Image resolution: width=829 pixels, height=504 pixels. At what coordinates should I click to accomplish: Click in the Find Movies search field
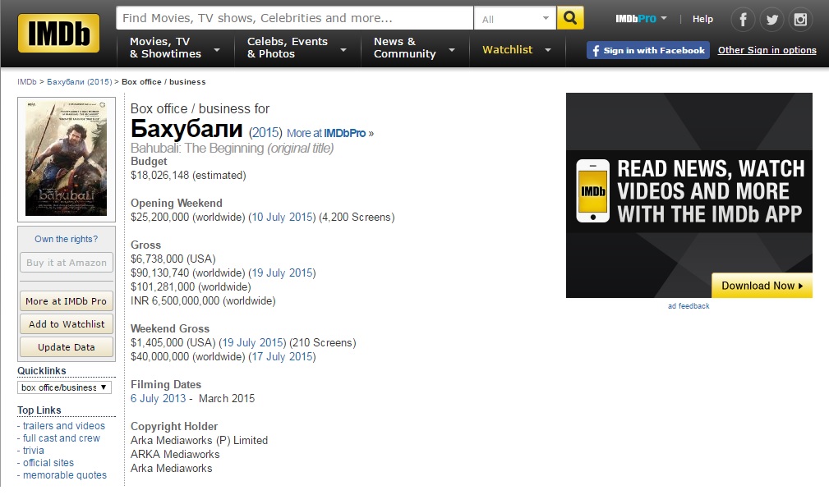[x=294, y=18]
